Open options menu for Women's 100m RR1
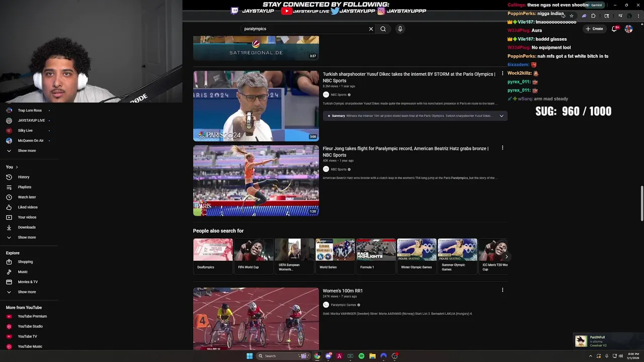The image size is (644, 362). click(x=502, y=290)
